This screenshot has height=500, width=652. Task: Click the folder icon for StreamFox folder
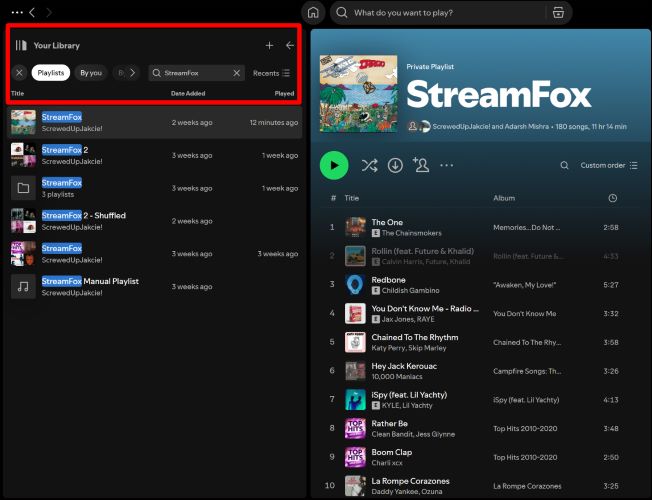pyautogui.click(x=23, y=188)
